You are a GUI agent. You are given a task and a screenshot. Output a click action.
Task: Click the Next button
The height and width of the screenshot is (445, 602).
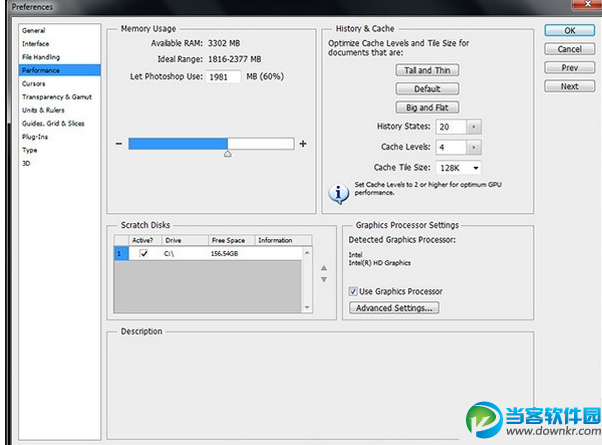[x=569, y=86]
